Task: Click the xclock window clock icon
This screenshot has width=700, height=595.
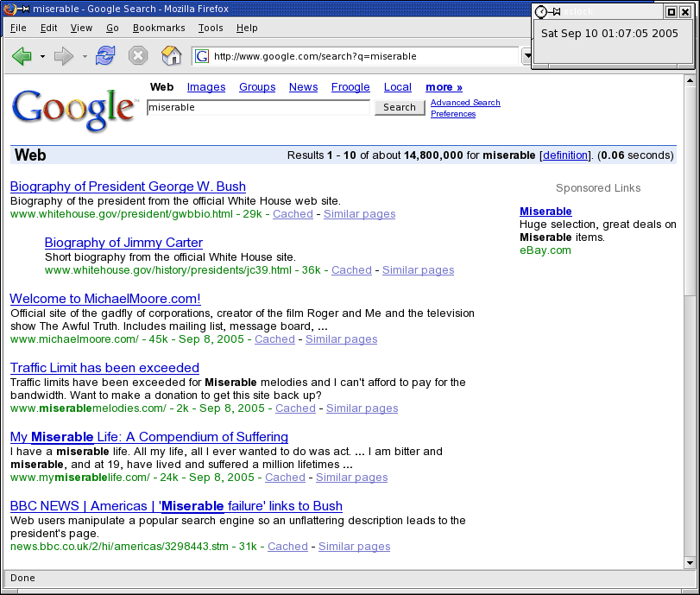Action: tap(540, 11)
